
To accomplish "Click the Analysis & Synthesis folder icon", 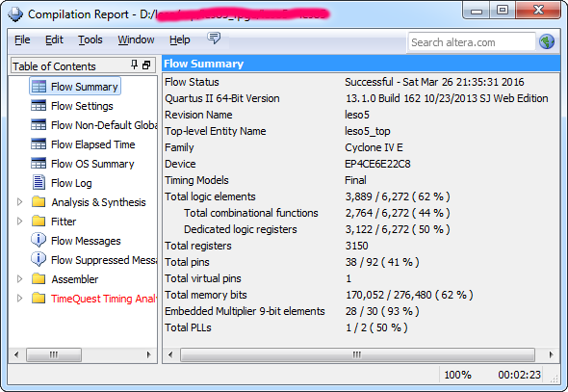I will click(39, 201).
